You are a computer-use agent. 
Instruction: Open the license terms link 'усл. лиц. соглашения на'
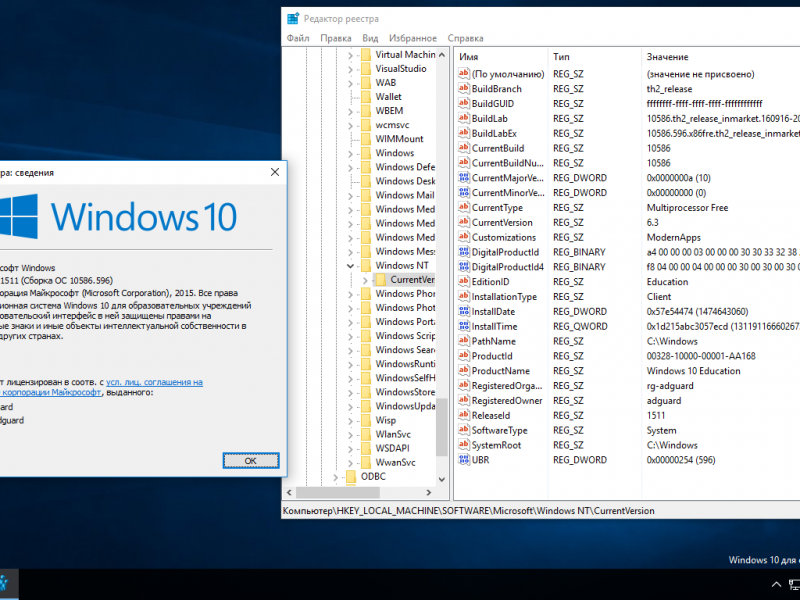pos(154,382)
